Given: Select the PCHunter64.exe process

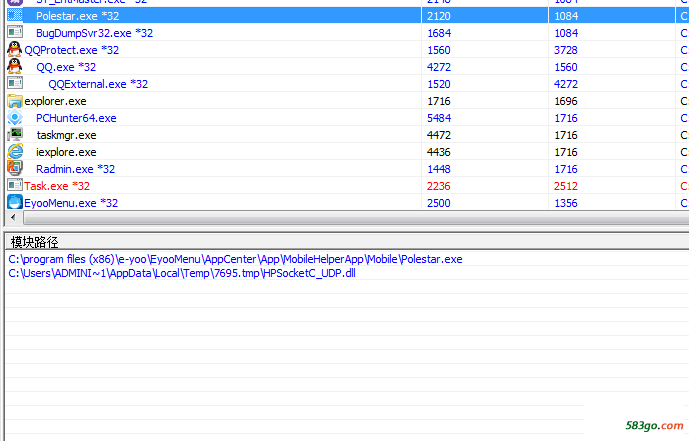Looking at the screenshot, I should [x=76, y=118].
